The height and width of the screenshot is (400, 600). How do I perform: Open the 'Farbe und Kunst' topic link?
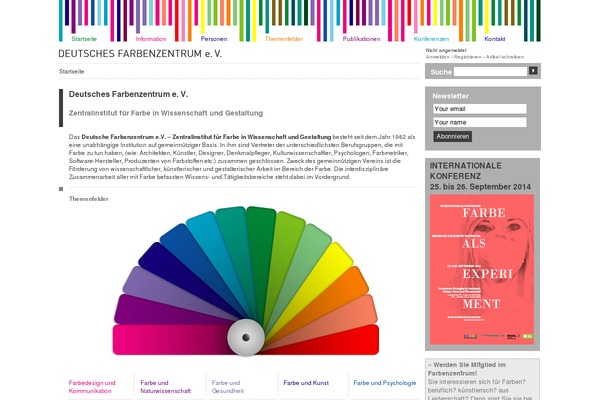306,383
